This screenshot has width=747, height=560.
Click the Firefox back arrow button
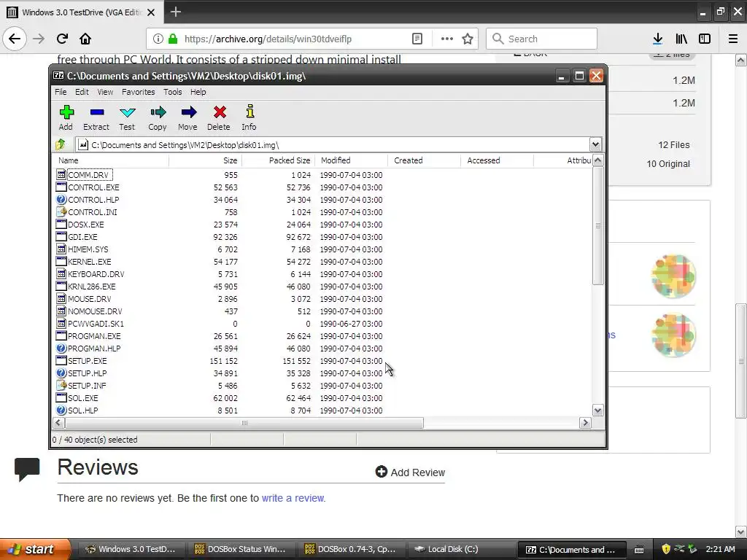[15, 39]
